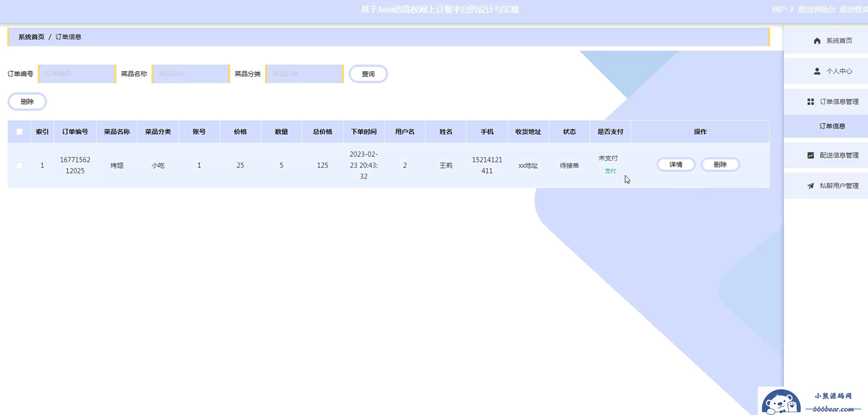Click the address cell xx地址

pyautogui.click(x=528, y=166)
